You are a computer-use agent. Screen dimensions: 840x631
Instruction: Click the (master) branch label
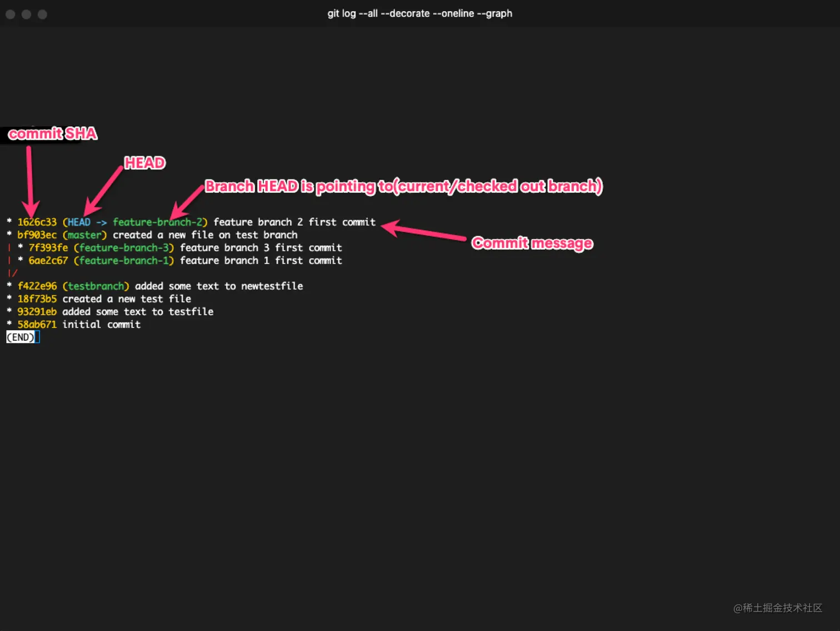click(x=84, y=235)
